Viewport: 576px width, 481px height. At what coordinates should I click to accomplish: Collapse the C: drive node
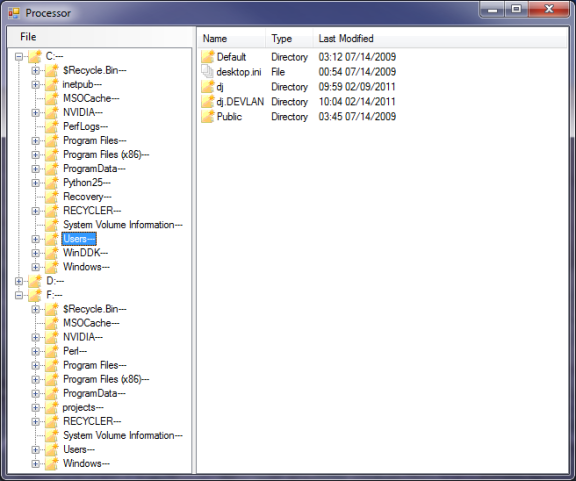point(19,56)
